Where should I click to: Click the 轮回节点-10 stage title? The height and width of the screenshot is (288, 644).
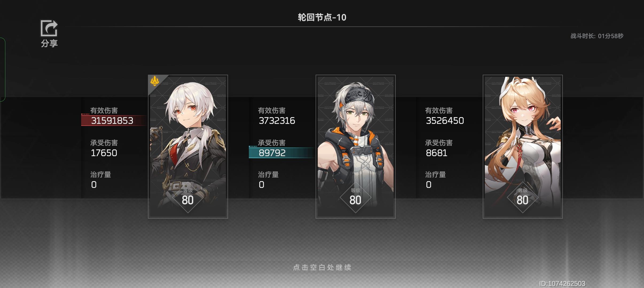tap(322, 17)
